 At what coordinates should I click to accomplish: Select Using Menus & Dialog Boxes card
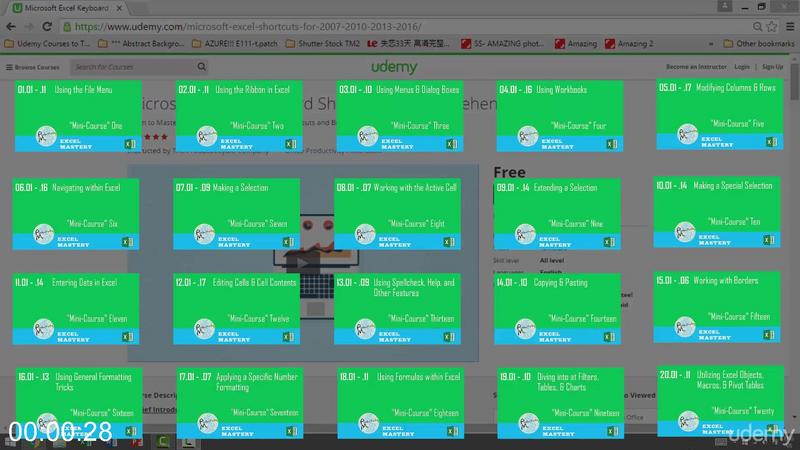(400, 116)
